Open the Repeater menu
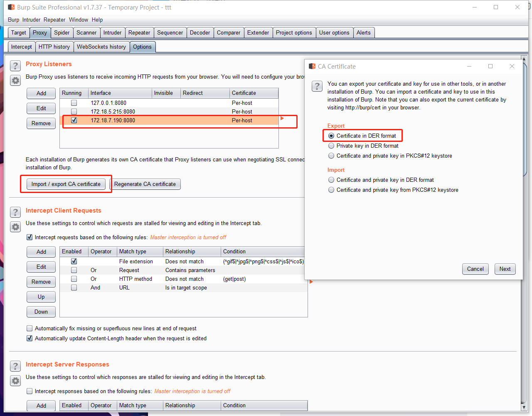The height and width of the screenshot is (416, 532). (x=54, y=20)
